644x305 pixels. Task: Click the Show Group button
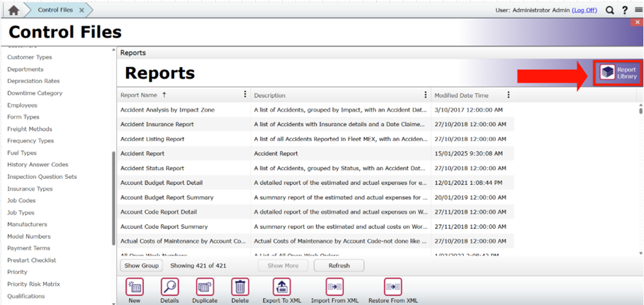(141, 265)
